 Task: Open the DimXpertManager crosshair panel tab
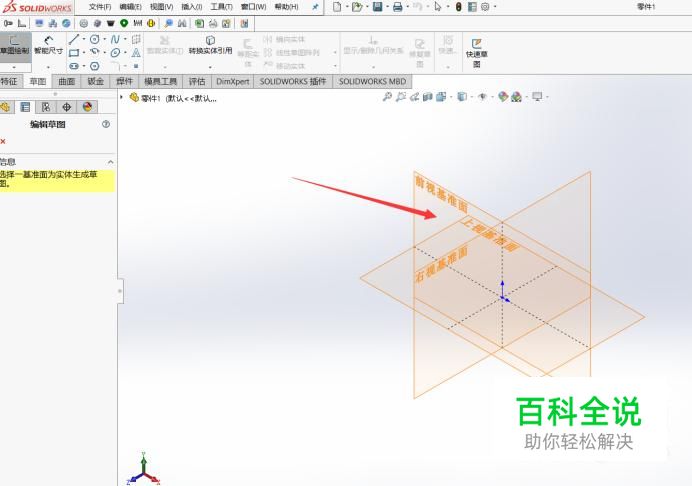tap(67, 107)
